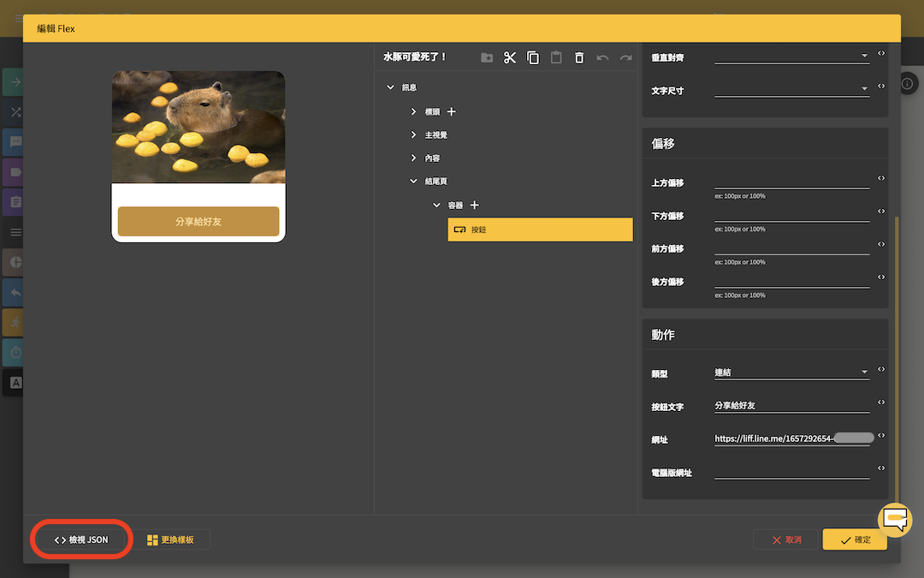
Task: Click the info icon behind the dialog
Action: tap(908, 83)
